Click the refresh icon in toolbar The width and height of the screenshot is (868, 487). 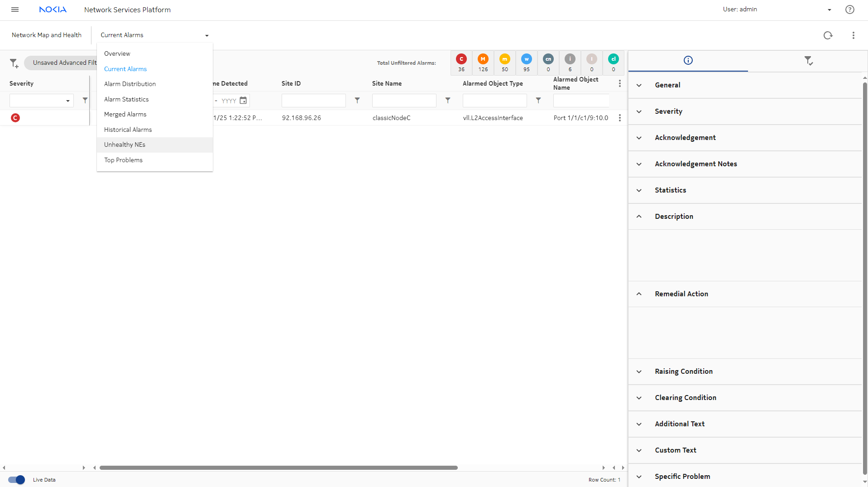click(x=828, y=35)
